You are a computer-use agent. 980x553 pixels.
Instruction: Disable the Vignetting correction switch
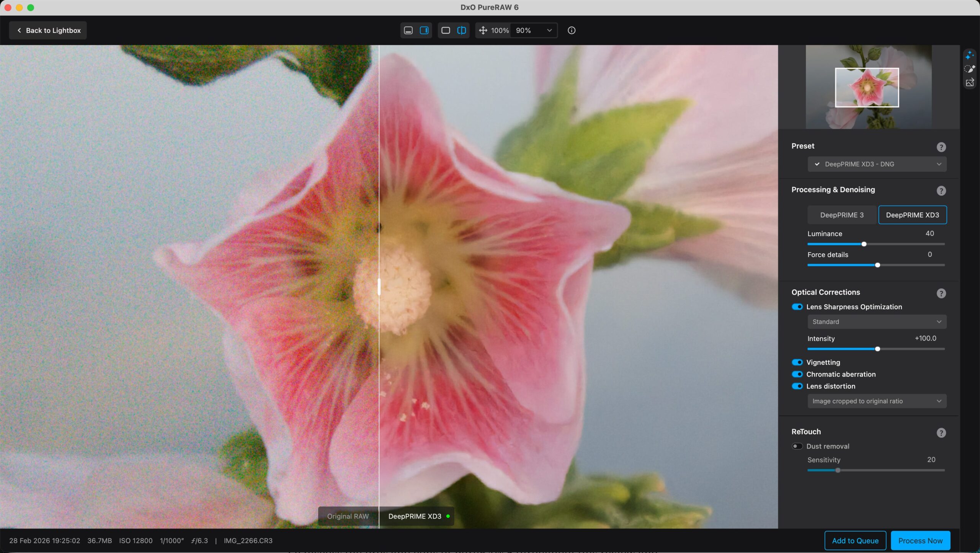(797, 362)
